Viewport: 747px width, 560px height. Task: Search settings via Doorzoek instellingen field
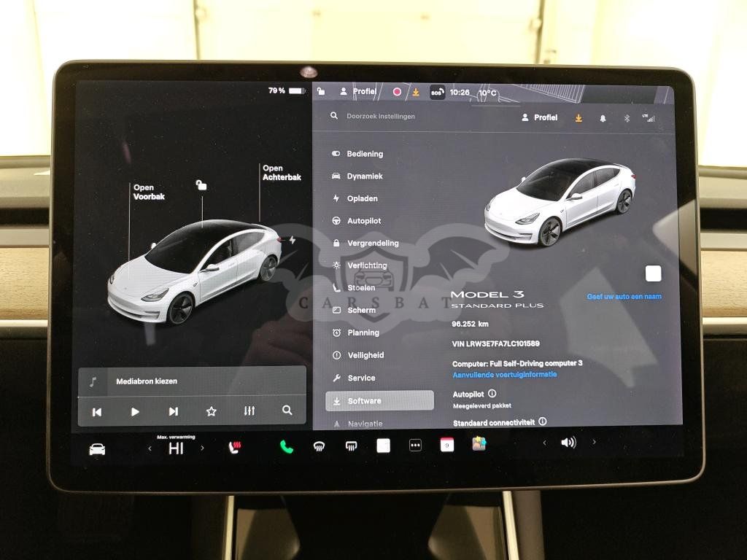[x=381, y=116]
